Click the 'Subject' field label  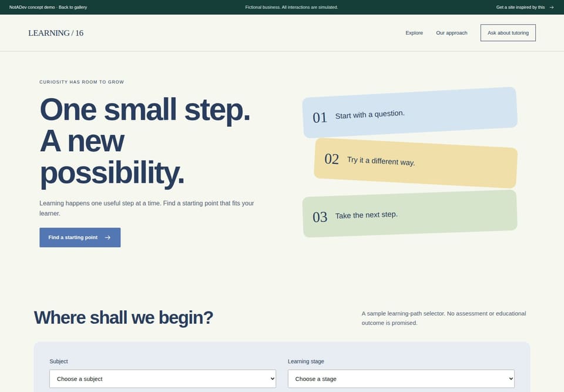tap(59, 361)
